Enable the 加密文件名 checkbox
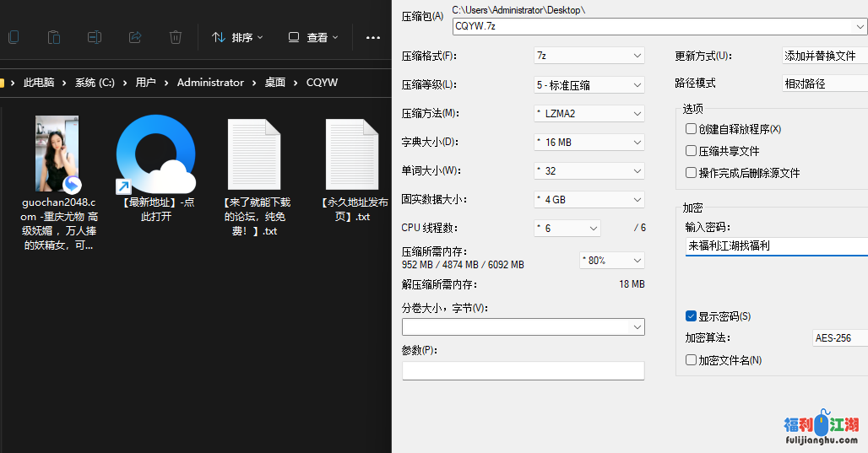Viewport: 868px width, 453px height. click(692, 360)
